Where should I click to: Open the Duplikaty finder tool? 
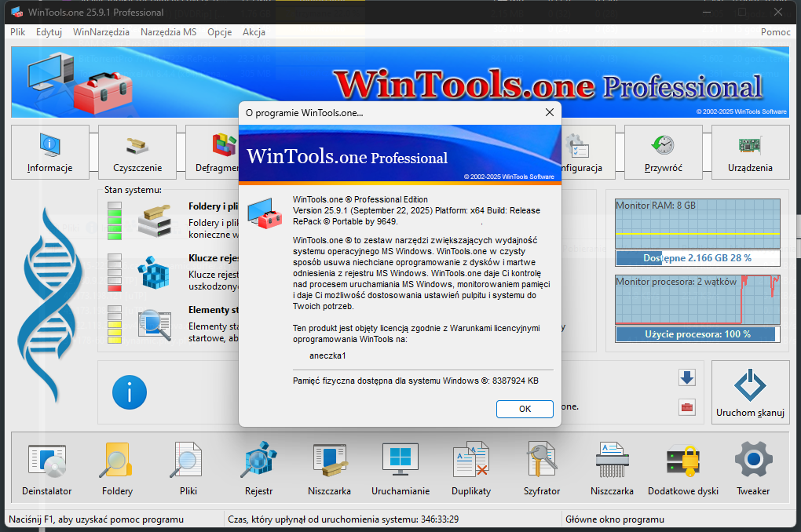(471, 468)
